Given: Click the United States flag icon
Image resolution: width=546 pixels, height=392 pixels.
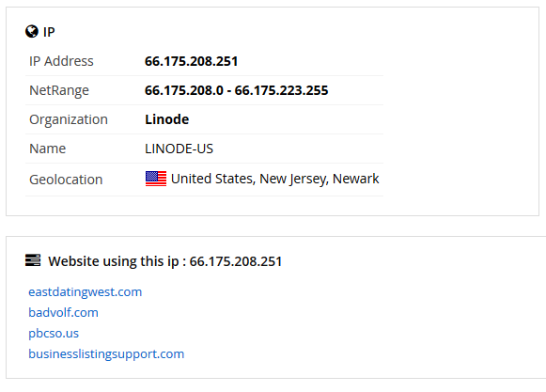Looking at the screenshot, I should tap(156, 179).
